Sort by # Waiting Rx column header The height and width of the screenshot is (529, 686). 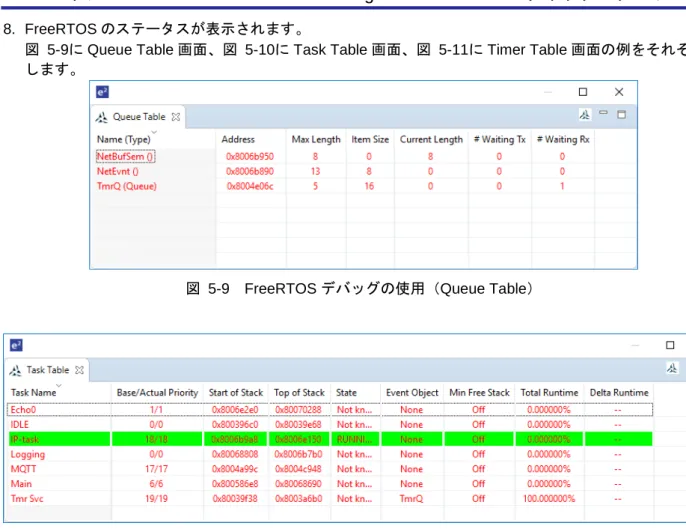pyautogui.click(x=563, y=140)
